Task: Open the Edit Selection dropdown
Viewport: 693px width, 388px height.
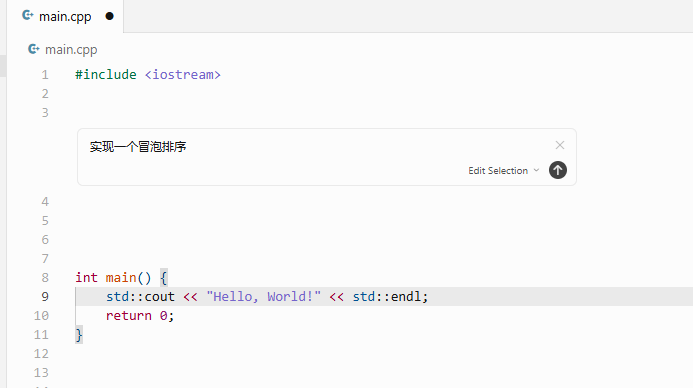Action: (x=503, y=171)
